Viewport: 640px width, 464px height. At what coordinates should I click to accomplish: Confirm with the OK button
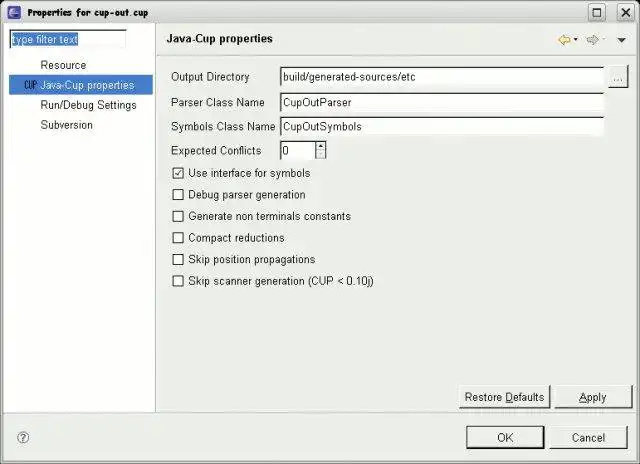click(x=505, y=437)
